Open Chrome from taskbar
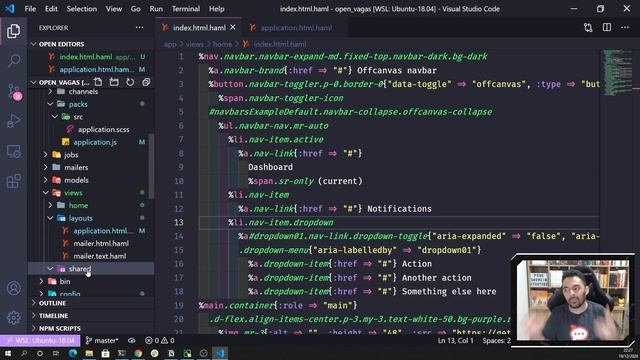Screen dimensions: 640x360 (138, 353)
